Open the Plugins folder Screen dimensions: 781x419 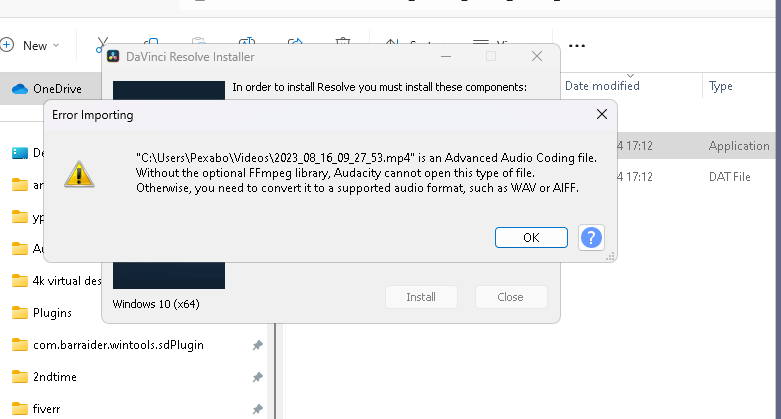(52, 313)
